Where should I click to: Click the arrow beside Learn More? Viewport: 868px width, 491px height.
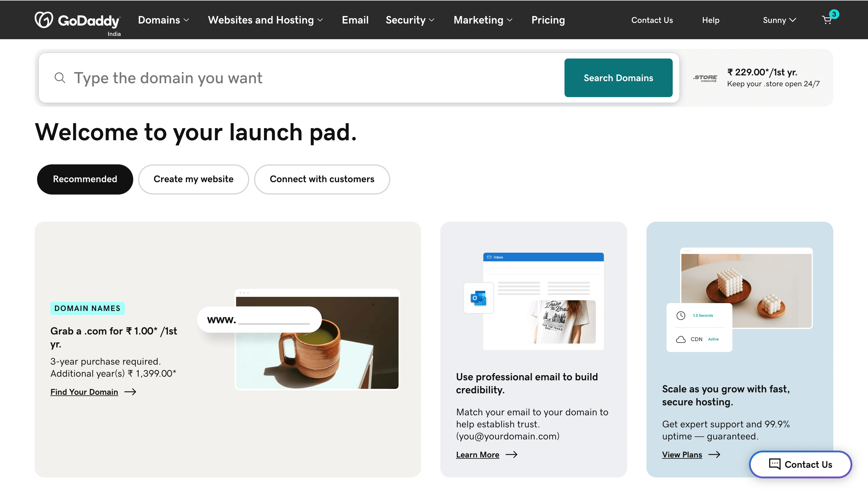(x=511, y=455)
